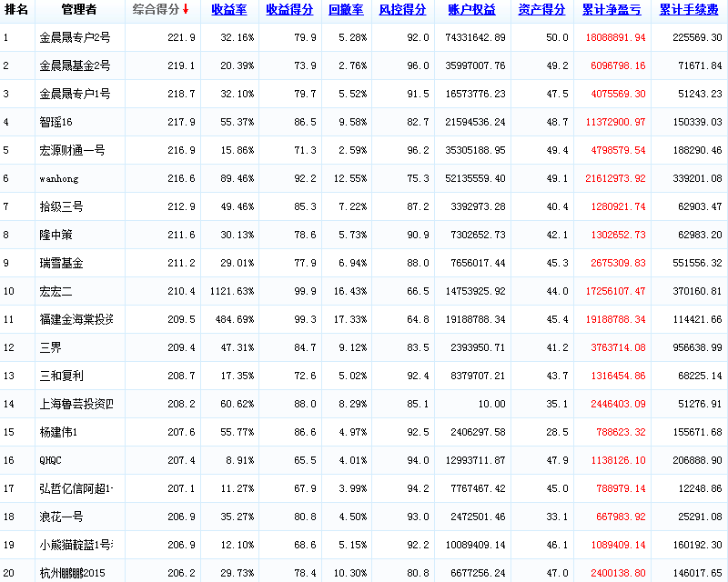Sort rankings by 风控得分
Viewport: 728px width, 582px height.
click(402, 10)
